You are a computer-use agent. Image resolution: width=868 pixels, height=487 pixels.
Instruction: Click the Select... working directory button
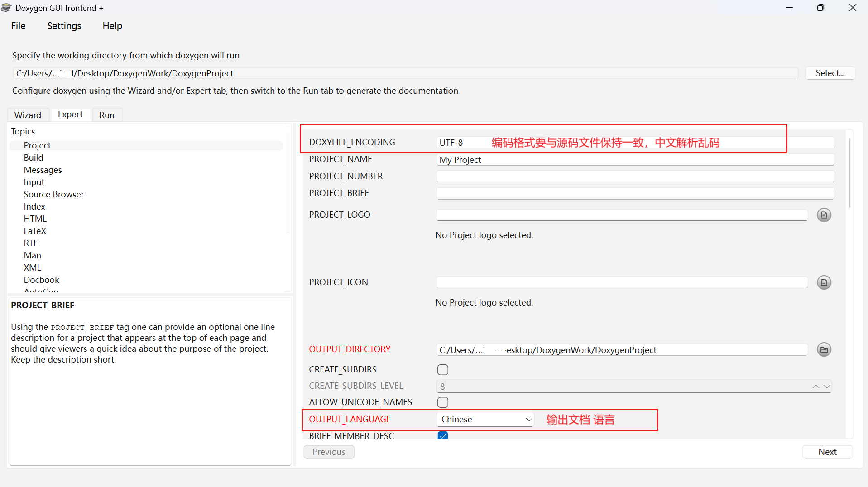(830, 73)
